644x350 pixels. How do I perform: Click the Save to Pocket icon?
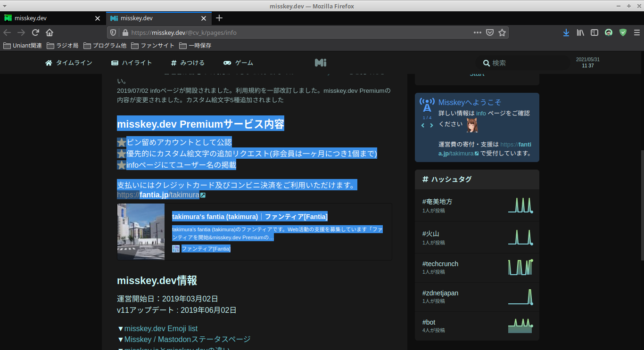[x=490, y=33]
